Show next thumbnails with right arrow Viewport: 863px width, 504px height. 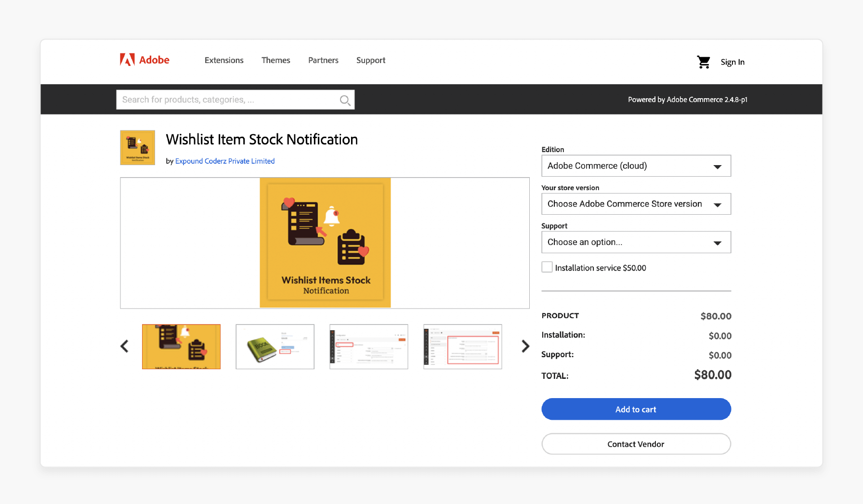pos(525,346)
